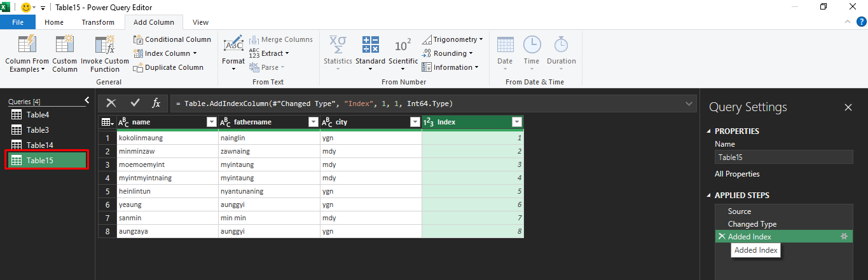Open Statistics menu
This screenshot has height=280, width=868.
click(x=338, y=52)
